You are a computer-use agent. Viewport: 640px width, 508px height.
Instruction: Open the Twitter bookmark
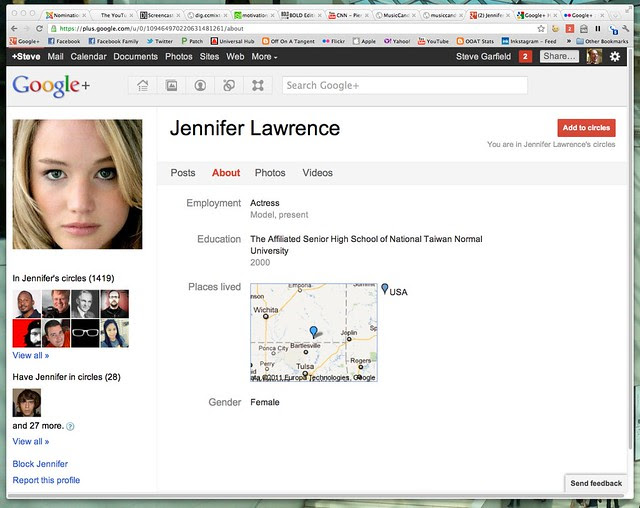pos(160,41)
